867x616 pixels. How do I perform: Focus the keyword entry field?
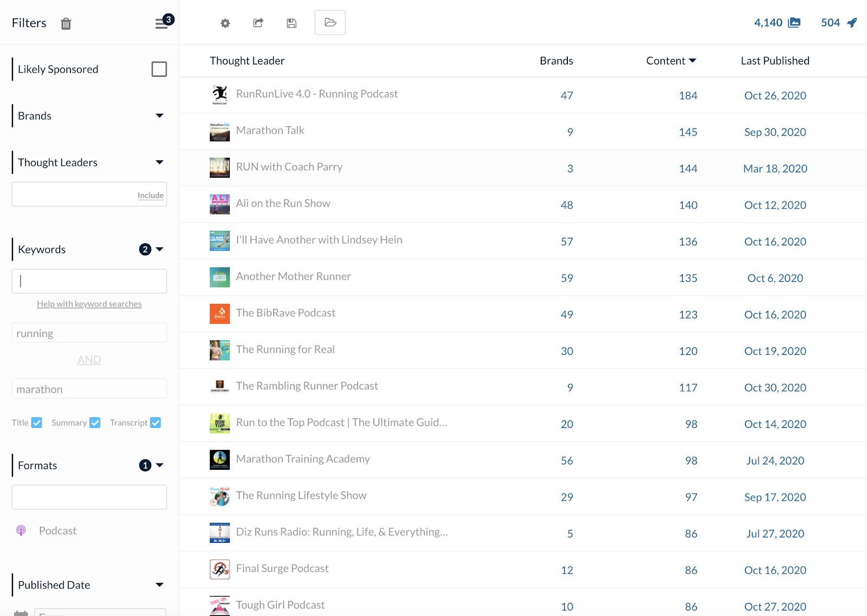click(x=89, y=281)
